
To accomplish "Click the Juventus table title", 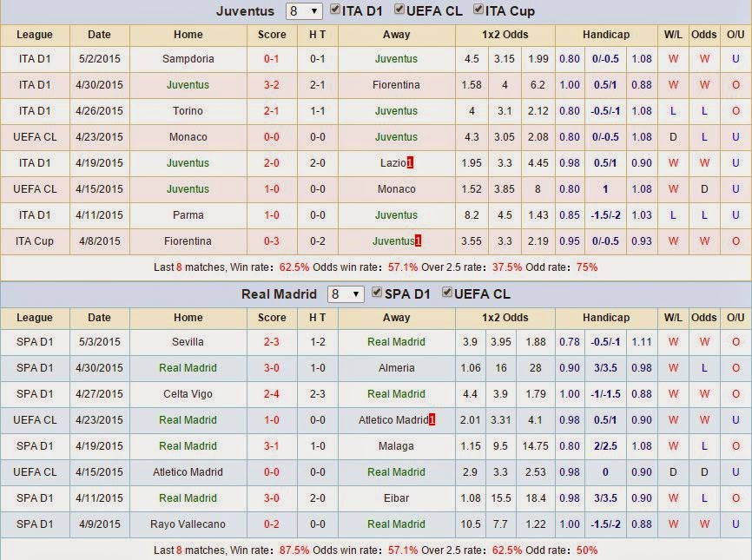I will click(x=245, y=11).
